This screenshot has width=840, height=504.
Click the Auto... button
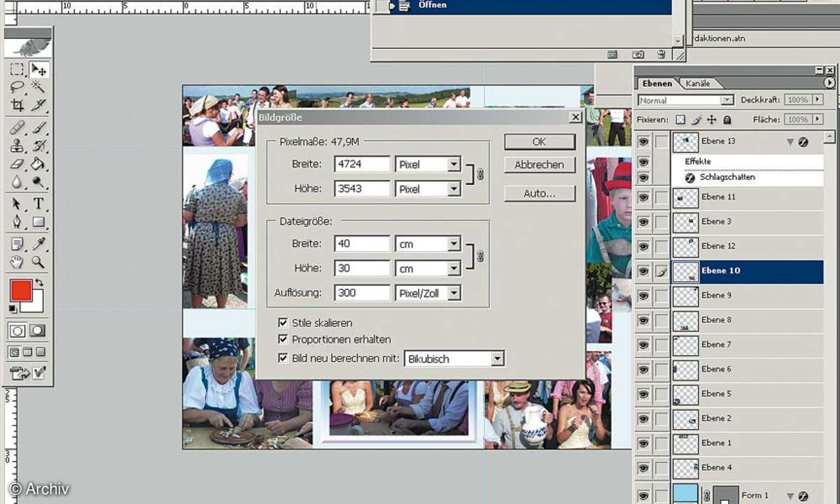click(x=539, y=193)
